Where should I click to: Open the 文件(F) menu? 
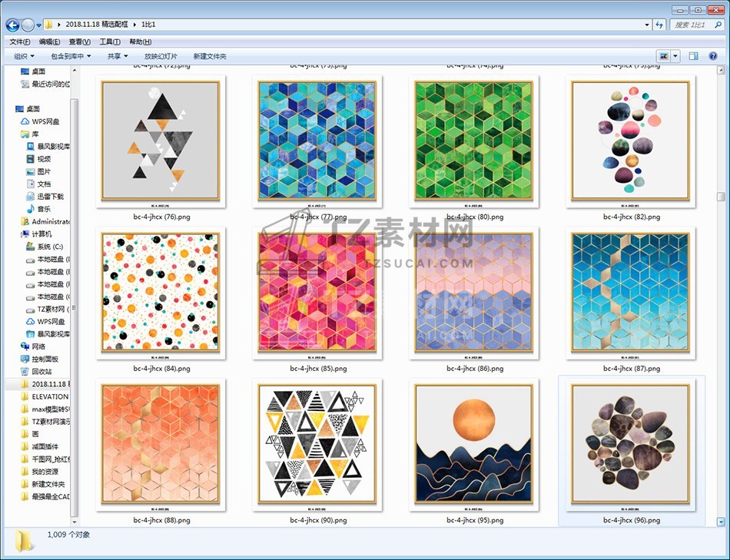19,41
